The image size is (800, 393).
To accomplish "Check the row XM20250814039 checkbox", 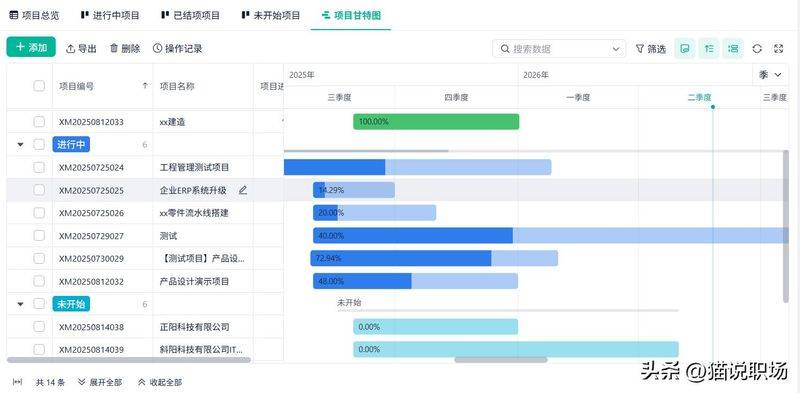I will [x=39, y=349].
